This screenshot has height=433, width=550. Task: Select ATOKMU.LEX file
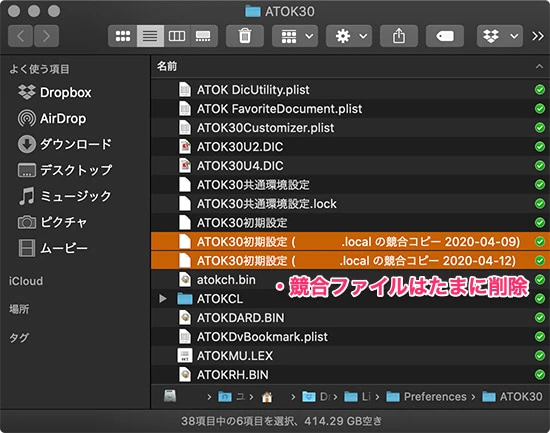[350, 355]
